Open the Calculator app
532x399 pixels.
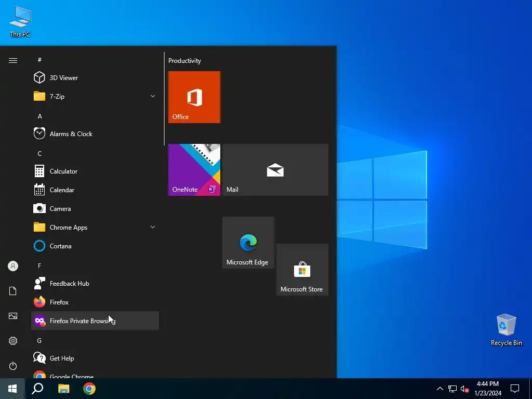click(95, 171)
